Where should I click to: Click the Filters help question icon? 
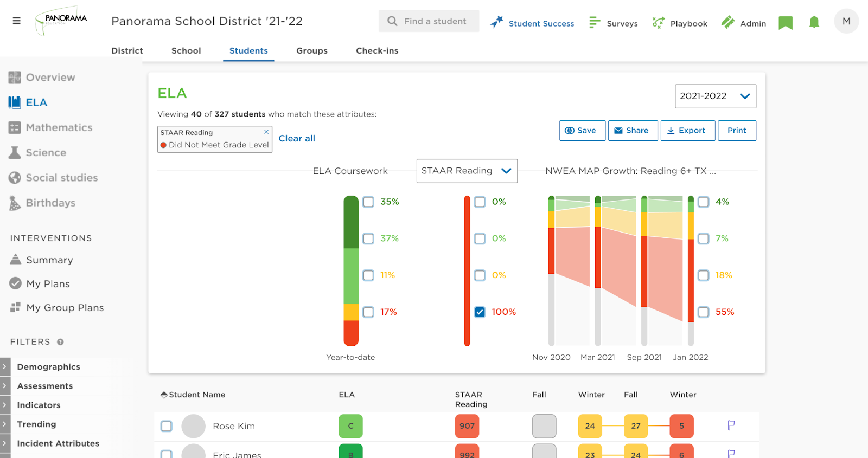tap(60, 342)
